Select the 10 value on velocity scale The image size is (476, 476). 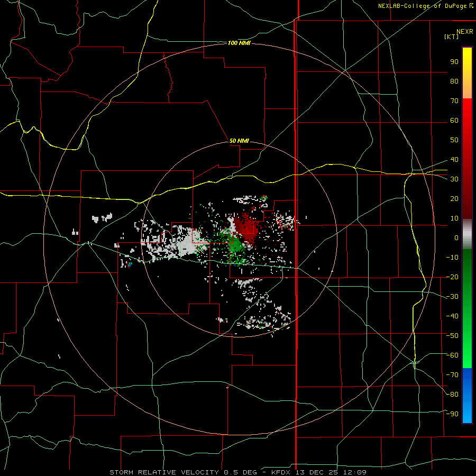(454, 218)
